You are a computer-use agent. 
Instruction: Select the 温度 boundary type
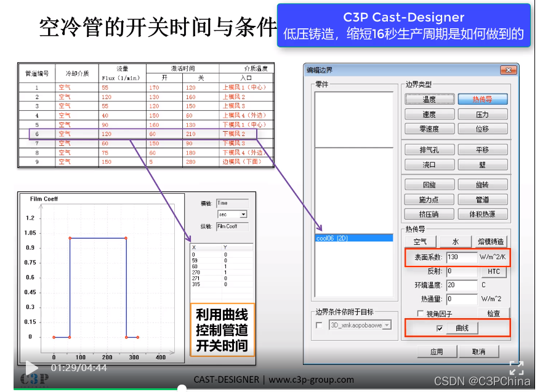point(429,99)
